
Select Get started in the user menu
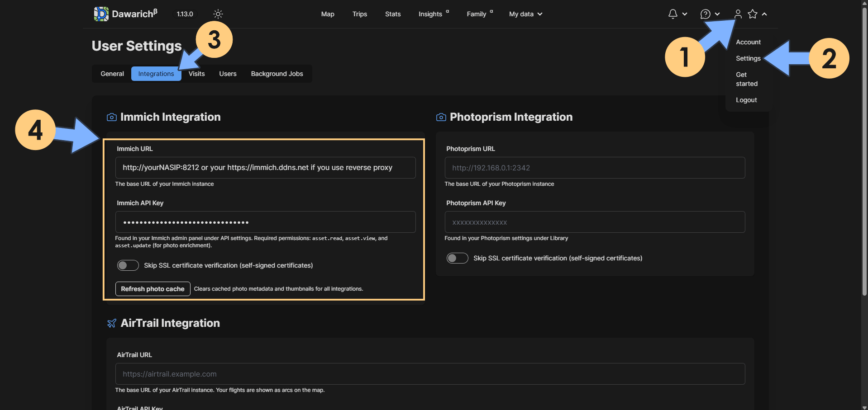click(x=747, y=79)
